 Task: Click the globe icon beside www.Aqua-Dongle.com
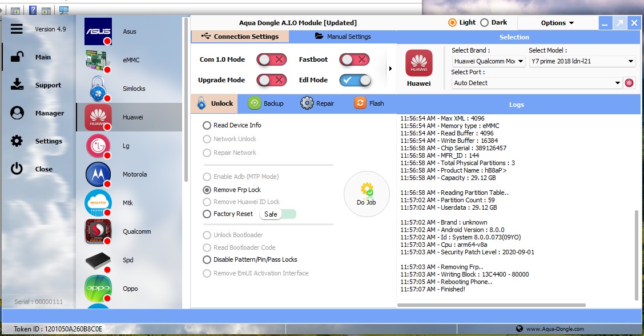(520, 329)
